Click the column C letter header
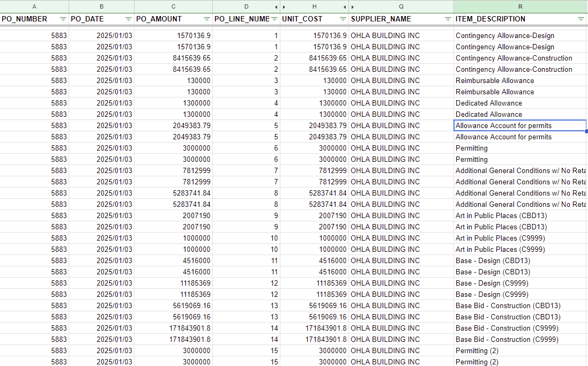The width and height of the screenshot is (588, 366). 173,6
